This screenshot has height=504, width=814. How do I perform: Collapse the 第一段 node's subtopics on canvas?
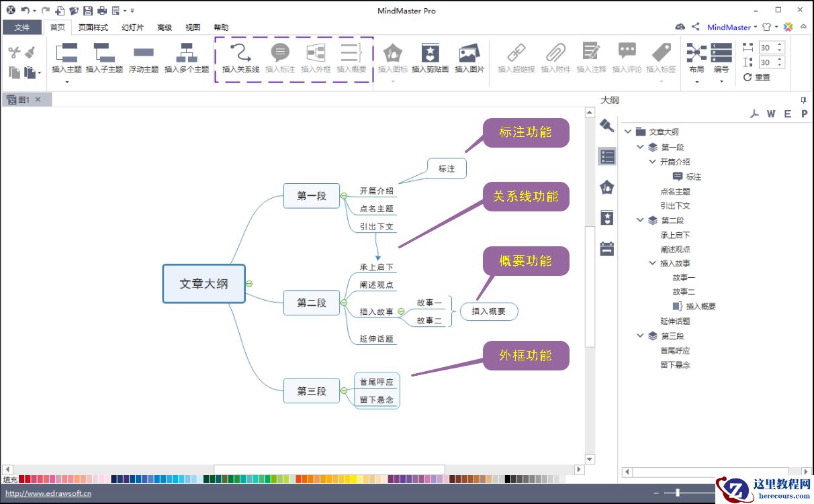[x=344, y=196]
